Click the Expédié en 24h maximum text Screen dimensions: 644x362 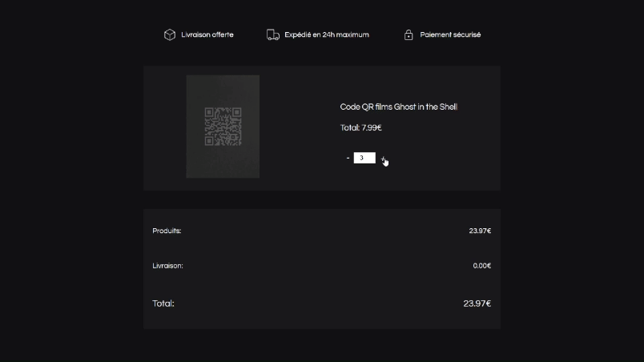[x=327, y=34]
